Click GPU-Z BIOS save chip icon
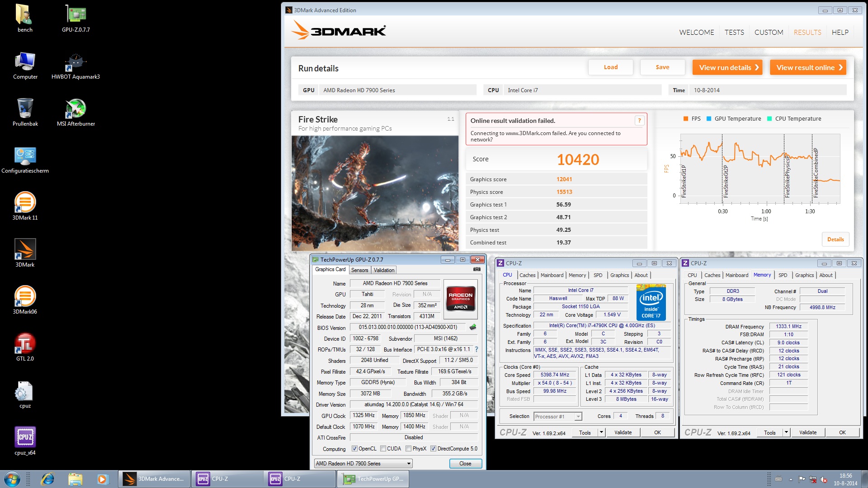This screenshot has height=488, width=868. (473, 327)
